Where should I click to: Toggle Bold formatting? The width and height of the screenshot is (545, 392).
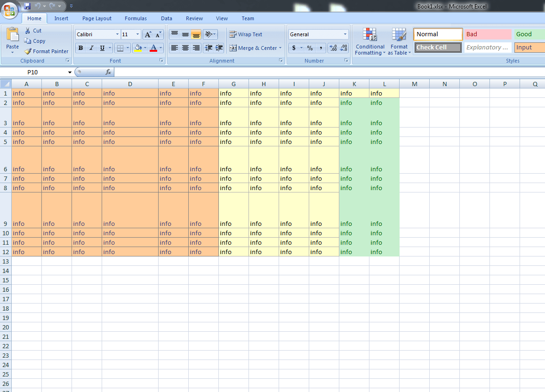click(80, 48)
